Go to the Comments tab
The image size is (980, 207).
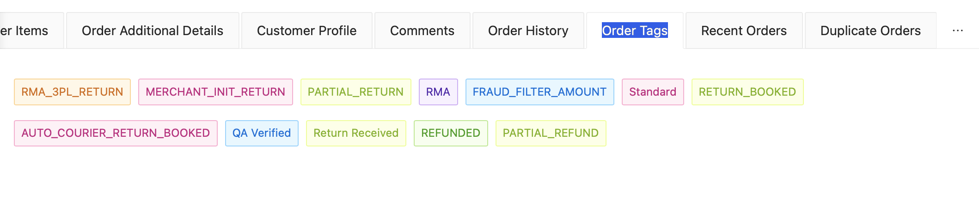[x=423, y=30]
